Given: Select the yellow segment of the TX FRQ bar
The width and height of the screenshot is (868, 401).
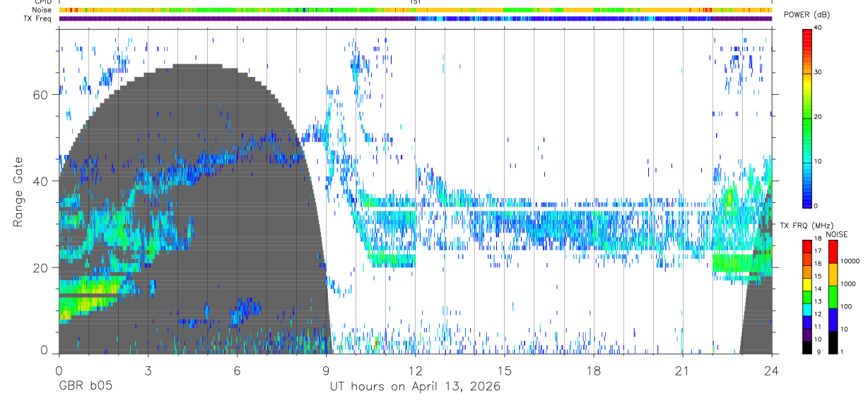Looking at the screenshot, I should coord(807,283).
